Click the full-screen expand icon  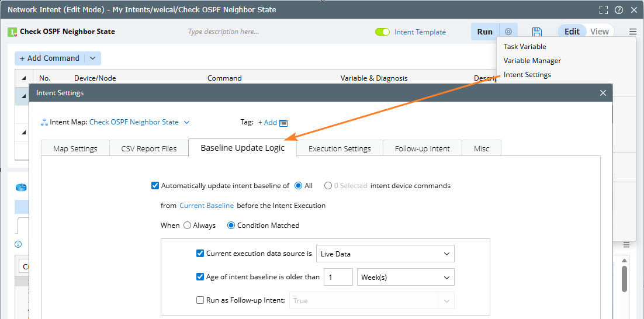point(604,10)
